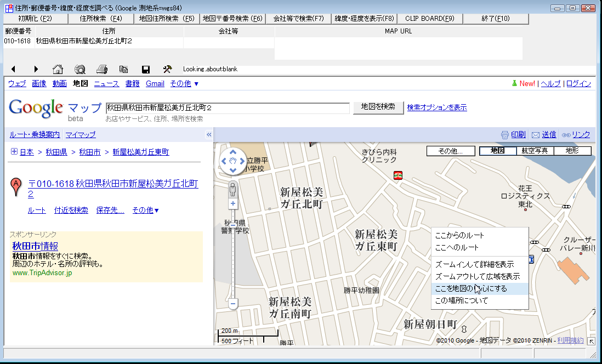Select ここを地図の中心にする menu entry
This screenshot has width=602, height=364.
coord(480,288)
